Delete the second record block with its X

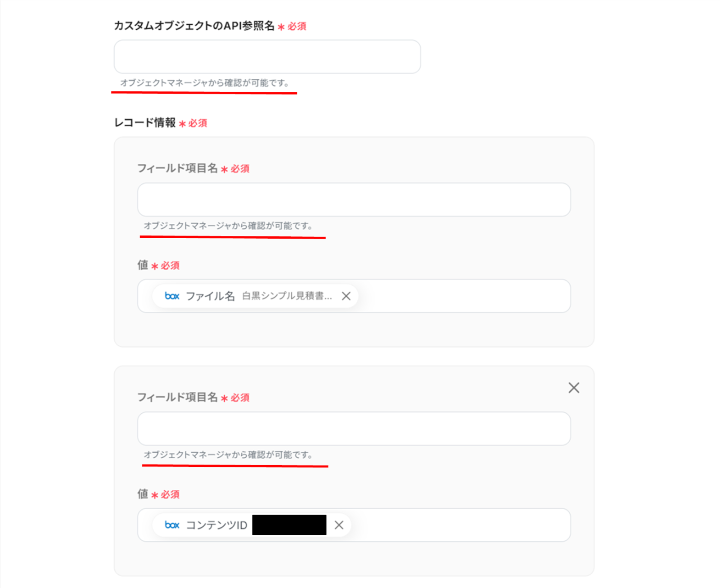pyautogui.click(x=574, y=388)
